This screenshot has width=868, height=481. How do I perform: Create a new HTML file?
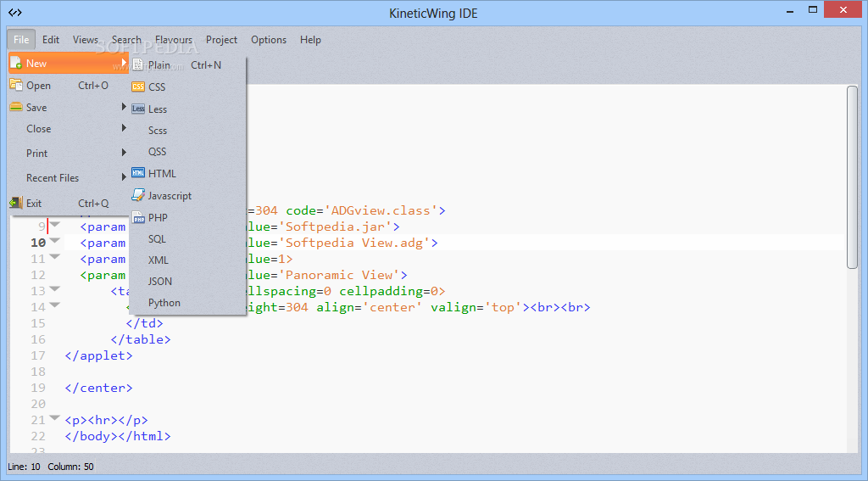pyautogui.click(x=187, y=173)
